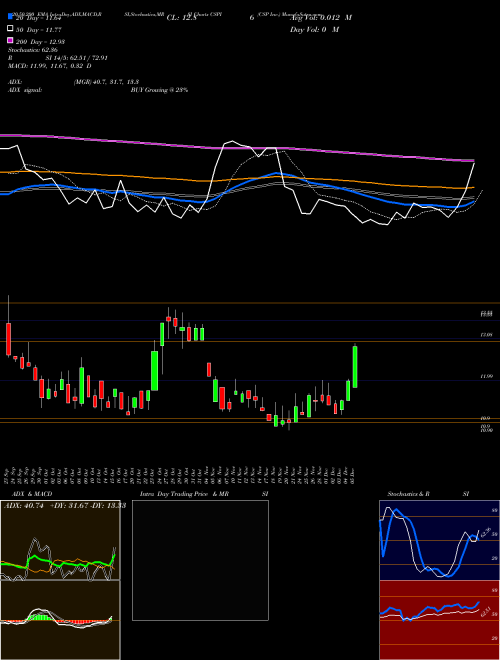This screenshot has height=660, width=500.
Task: Click the 'MACD: 11.99, 11.67, 0.32 D' line
Action: tap(50, 66)
